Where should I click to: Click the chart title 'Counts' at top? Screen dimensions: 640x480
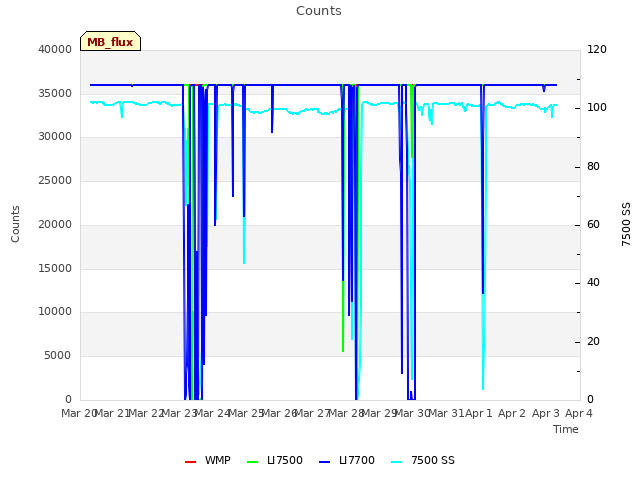[319, 11]
